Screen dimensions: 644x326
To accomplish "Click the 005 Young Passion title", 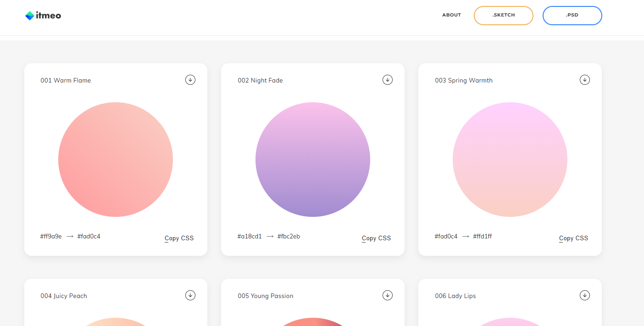I will pyautogui.click(x=266, y=296).
